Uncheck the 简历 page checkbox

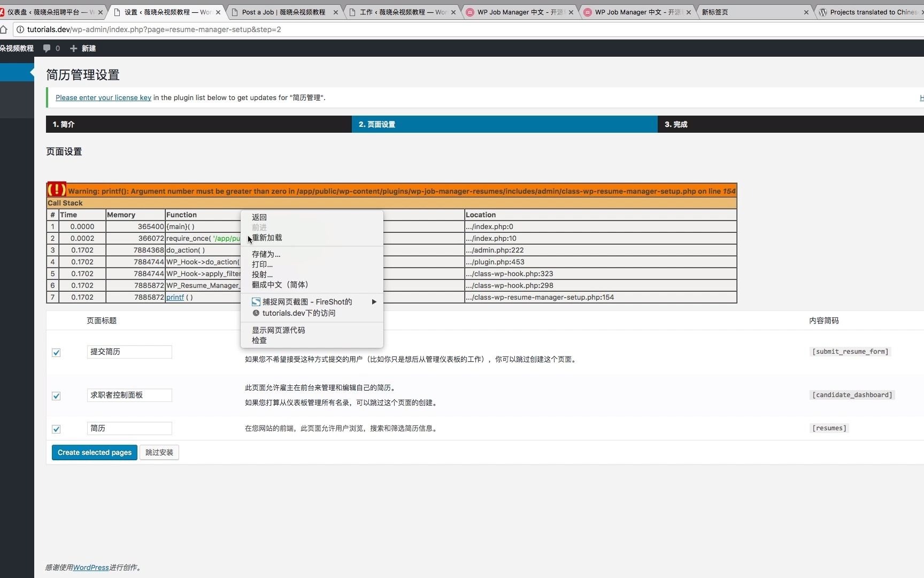tap(56, 429)
